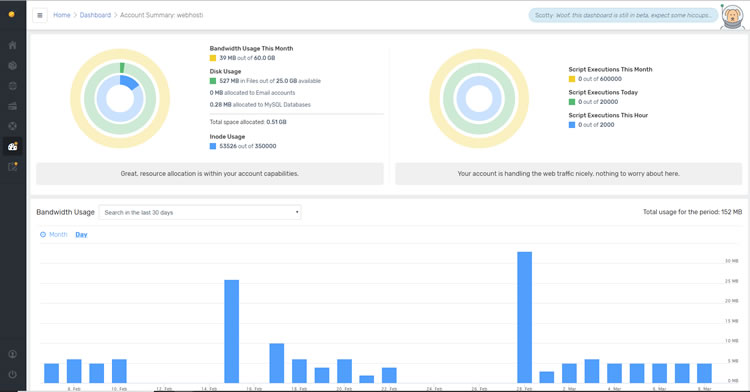The width and height of the screenshot is (750, 392).
Task: Click "0 out of 600000" executions value
Action: click(x=600, y=79)
